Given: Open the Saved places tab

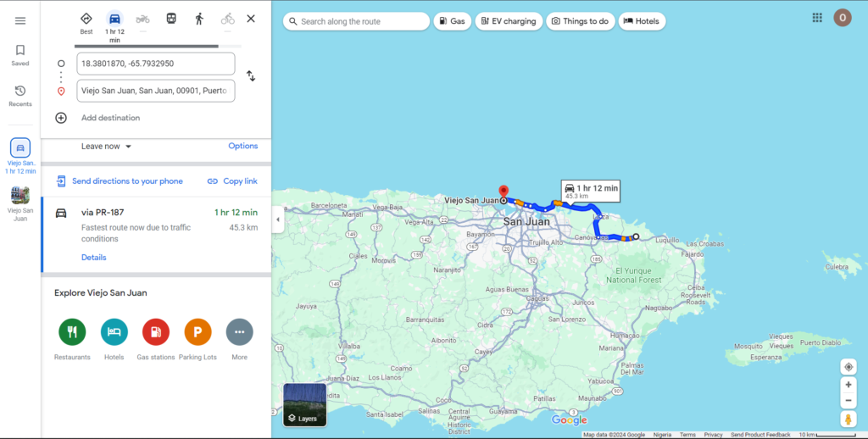Looking at the screenshot, I should click(20, 55).
